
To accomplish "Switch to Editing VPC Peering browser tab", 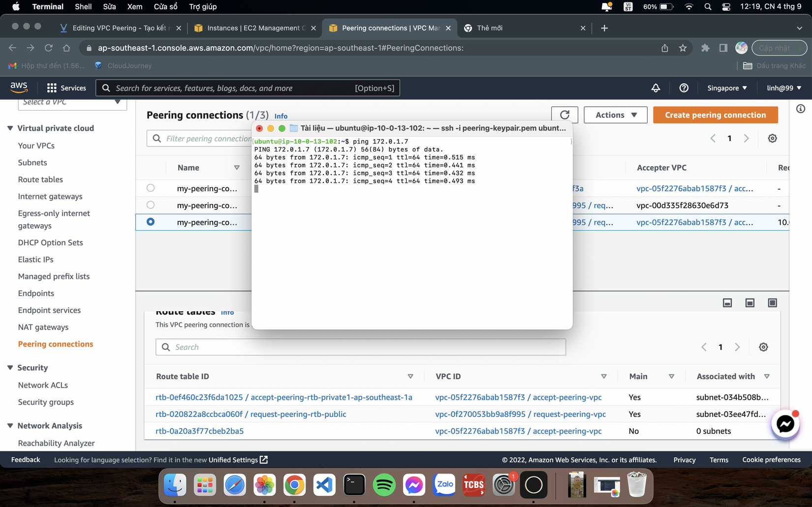I will point(120,28).
